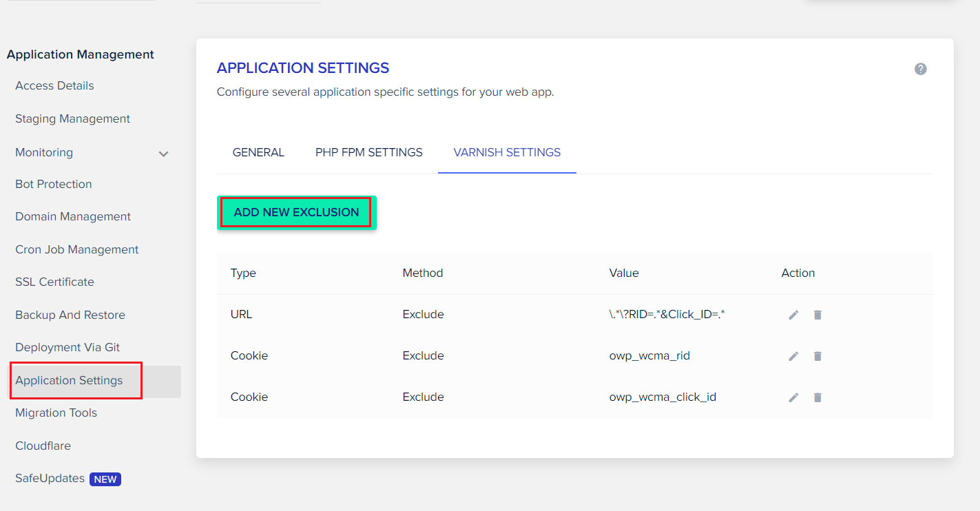Edit the owp_wcma_click_id cookie exclusion
Viewport: 980px width, 511px height.
793,397
